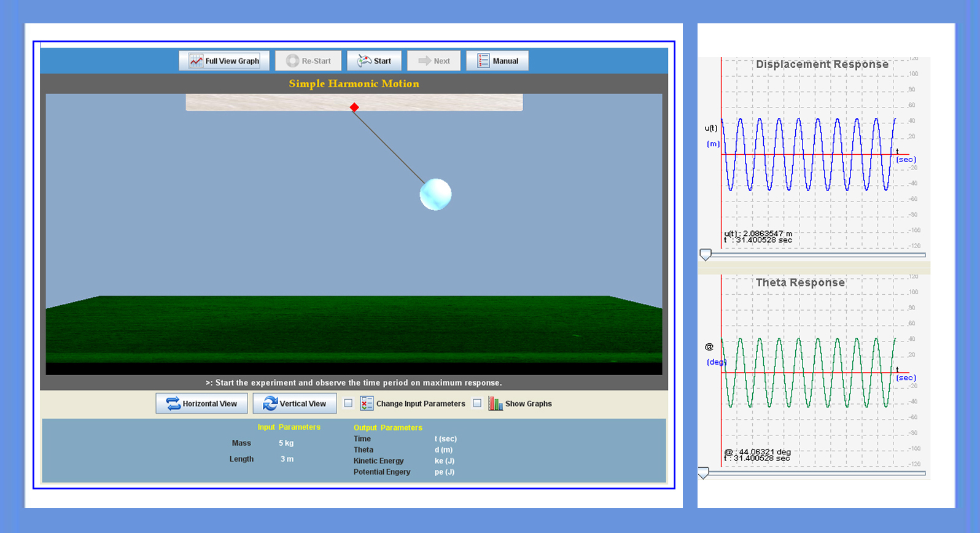
Task: Click the Start experiment icon
Action: 365,61
